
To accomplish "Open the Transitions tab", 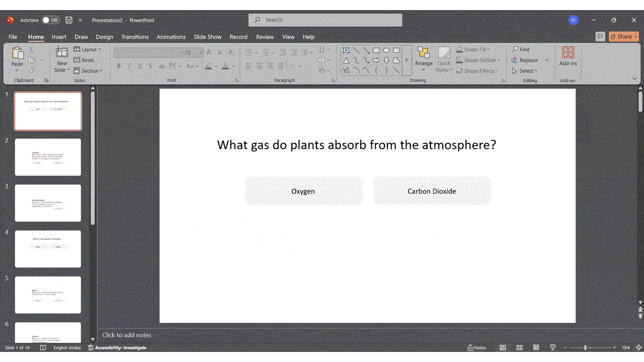I will pos(135,37).
